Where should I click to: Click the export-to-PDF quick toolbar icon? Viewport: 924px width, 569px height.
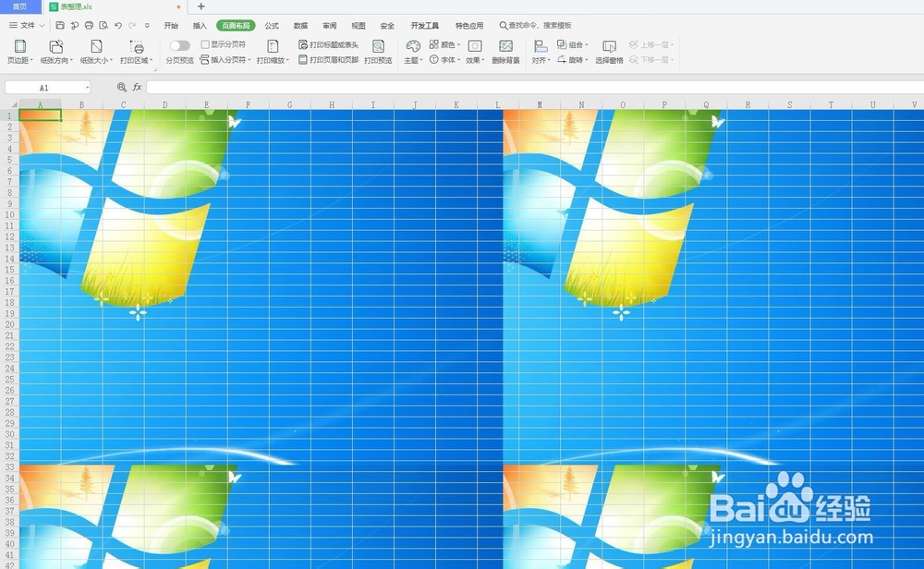pyautogui.click(x=75, y=25)
